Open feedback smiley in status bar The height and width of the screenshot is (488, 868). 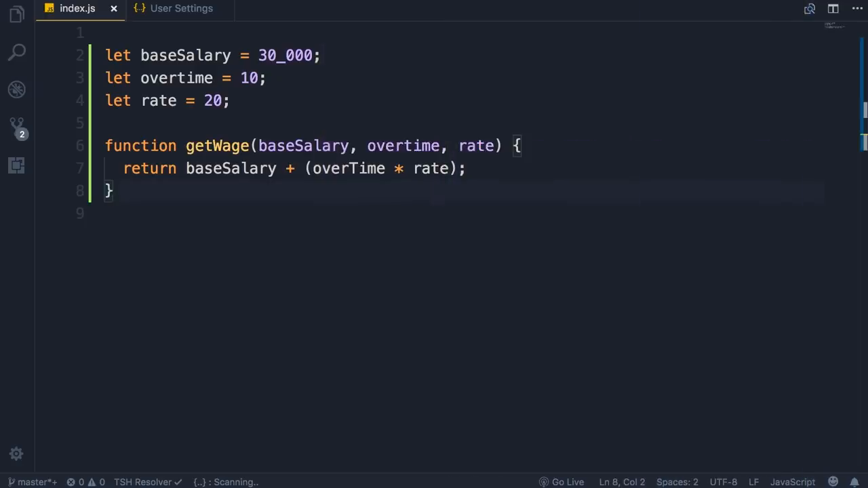click(833, 482)
